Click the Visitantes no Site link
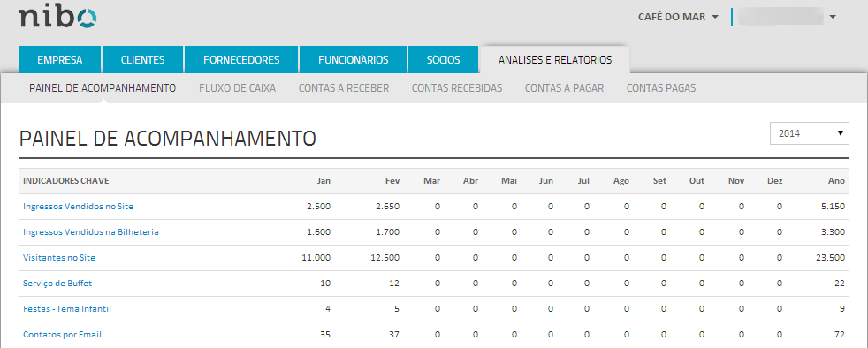The image size is (868, 348). [x=59, y=257]
